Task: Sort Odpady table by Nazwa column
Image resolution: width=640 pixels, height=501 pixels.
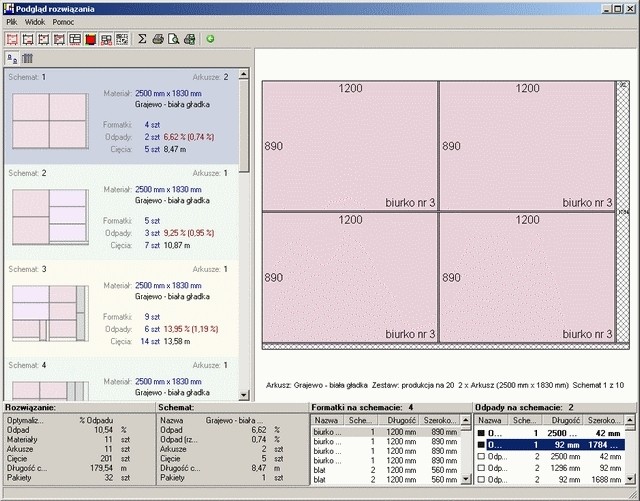Action: pyautogui.click(x=491, y=420)
